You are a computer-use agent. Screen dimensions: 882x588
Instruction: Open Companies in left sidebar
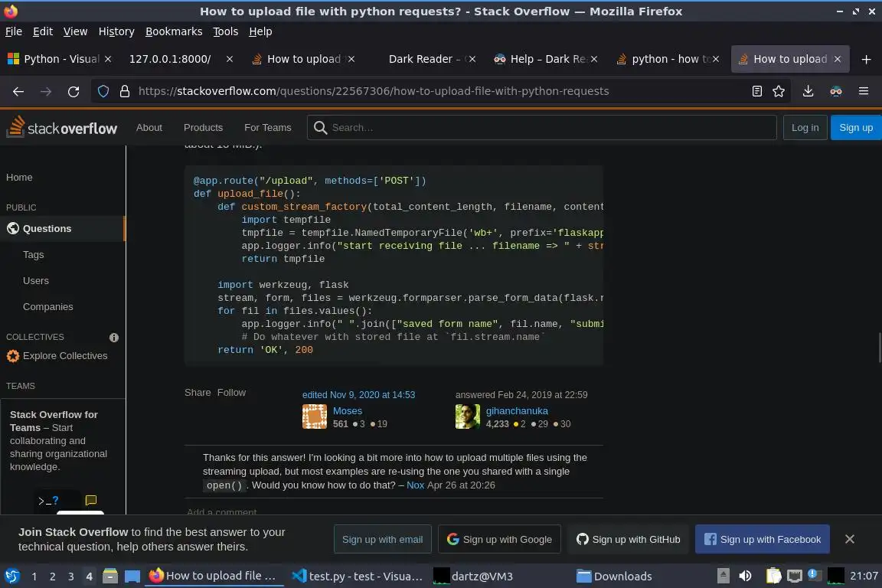click(x=47, y=307)
